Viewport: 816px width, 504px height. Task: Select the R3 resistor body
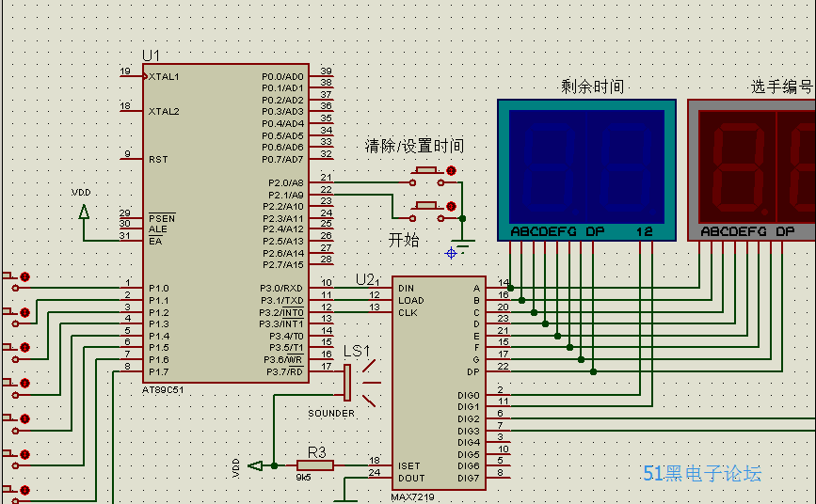click(315, 465)
